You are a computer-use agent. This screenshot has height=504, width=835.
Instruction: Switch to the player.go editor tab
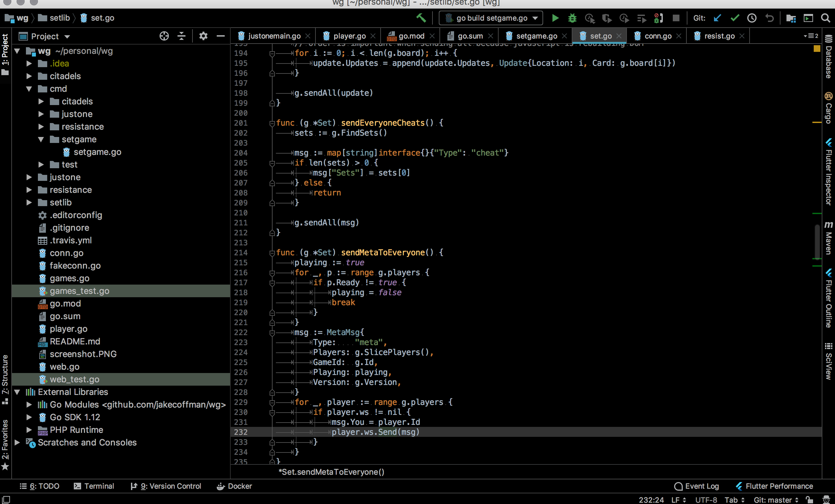tap(349, 36)
